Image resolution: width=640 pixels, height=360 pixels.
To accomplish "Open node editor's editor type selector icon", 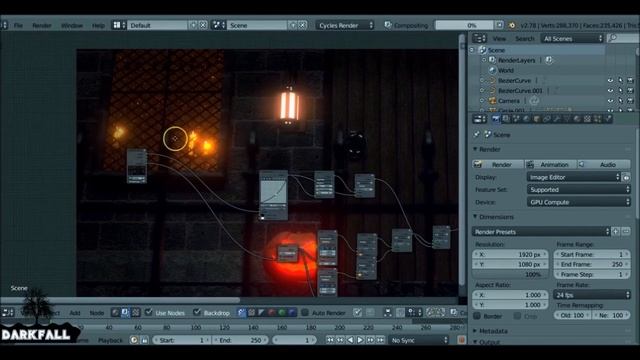I will (x=8, y=313).
